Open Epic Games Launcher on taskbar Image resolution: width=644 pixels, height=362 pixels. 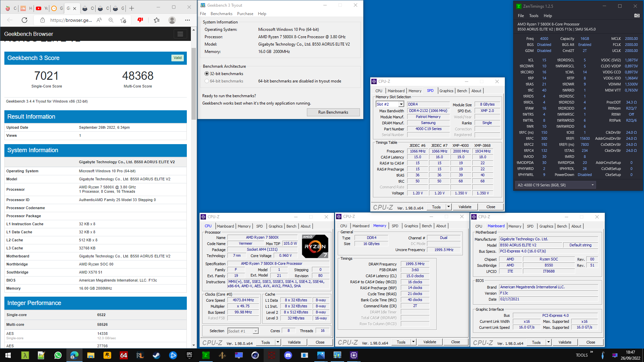pos(189,355)
